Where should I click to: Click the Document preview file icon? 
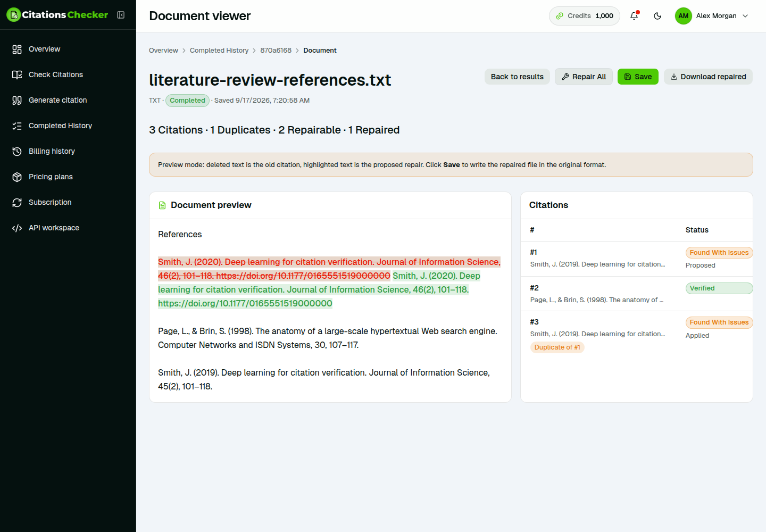(x=162, y=205)
